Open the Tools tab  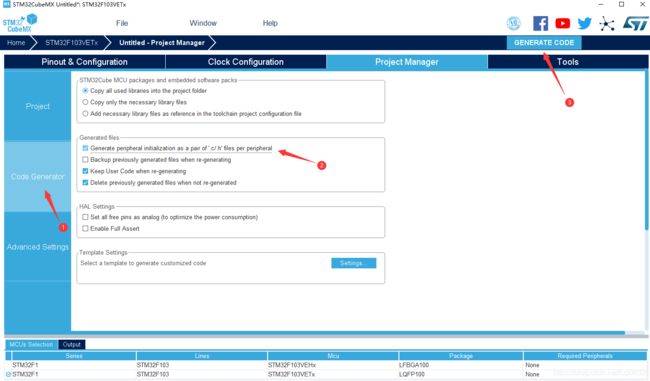568,62
